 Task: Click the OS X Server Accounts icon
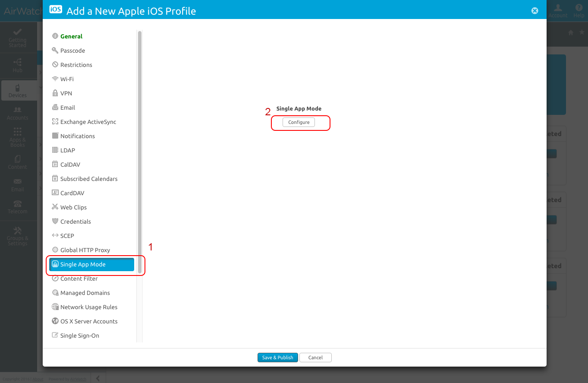[55, 321]
